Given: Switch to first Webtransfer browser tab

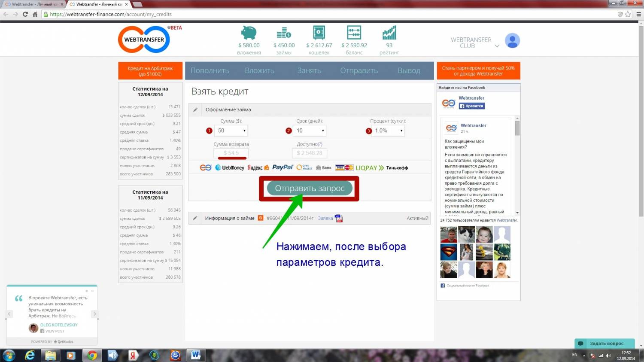Looking at the screenshot, I should click(x=33, y=4).
